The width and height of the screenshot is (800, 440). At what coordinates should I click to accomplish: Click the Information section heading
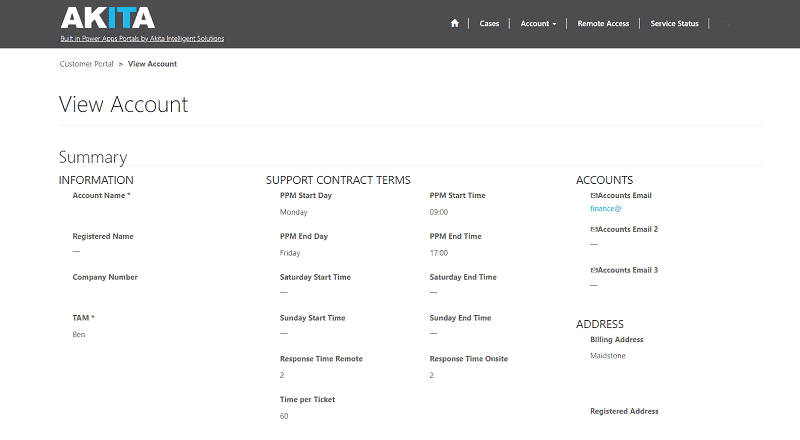[x=96, y=180]
